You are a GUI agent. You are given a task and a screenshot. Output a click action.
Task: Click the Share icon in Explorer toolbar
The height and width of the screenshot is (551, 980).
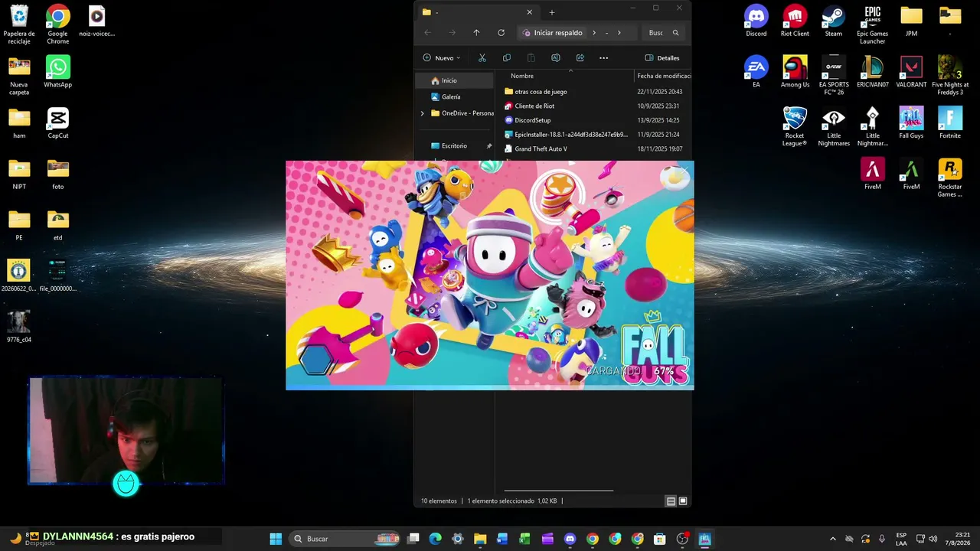click(580, 57)
